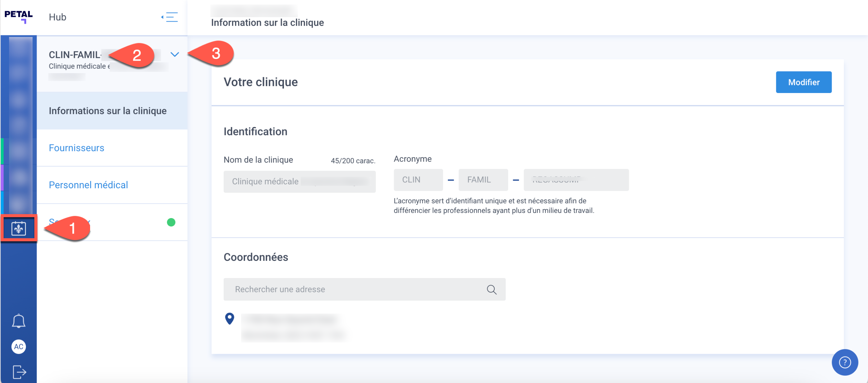The image size is (868, 383).
Task: Click the AC user avatar circle
Action: 18,347
